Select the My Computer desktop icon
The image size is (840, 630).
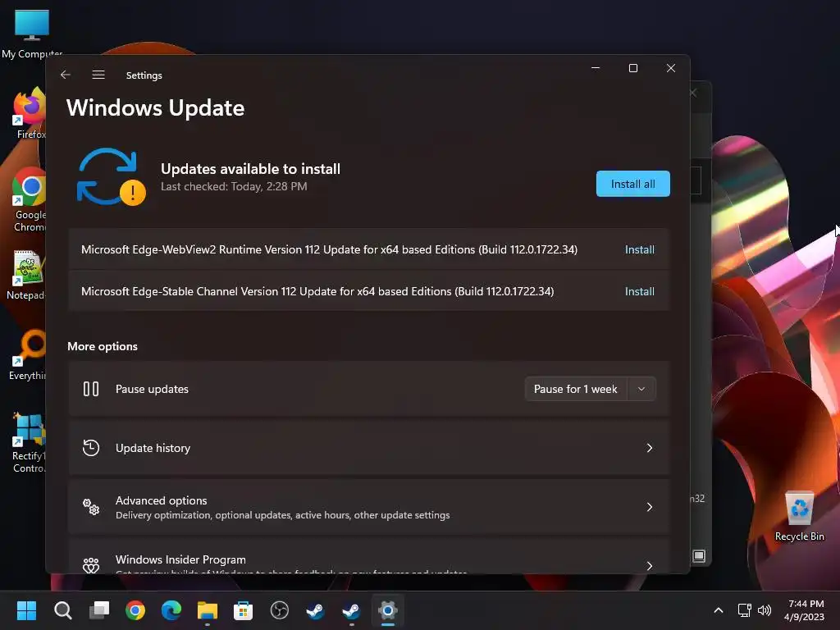point(32,33)
